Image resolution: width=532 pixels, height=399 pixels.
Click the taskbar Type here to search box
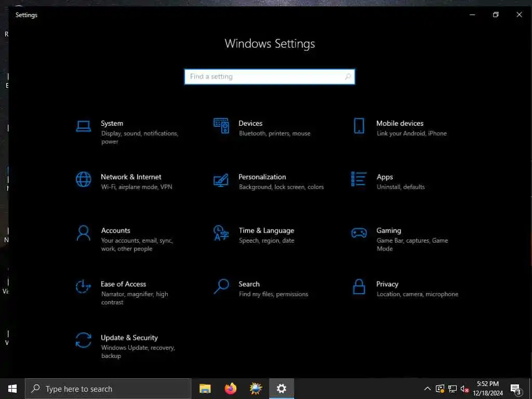coord(108,389)
